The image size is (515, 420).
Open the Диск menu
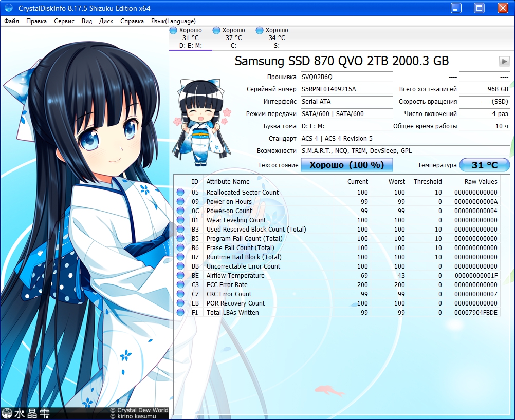tap(106, 21)
